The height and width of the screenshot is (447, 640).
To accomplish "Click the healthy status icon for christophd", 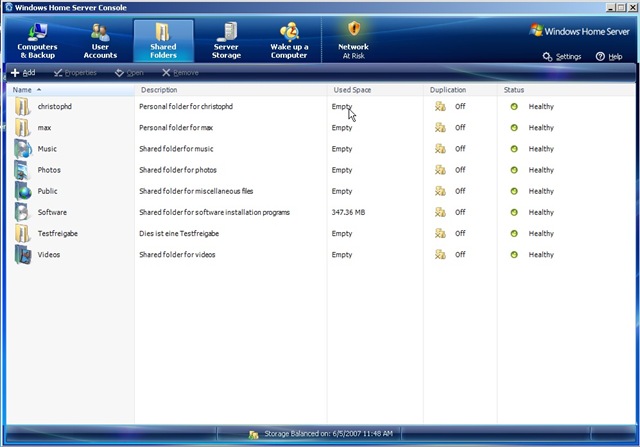I will click(514, 107).
